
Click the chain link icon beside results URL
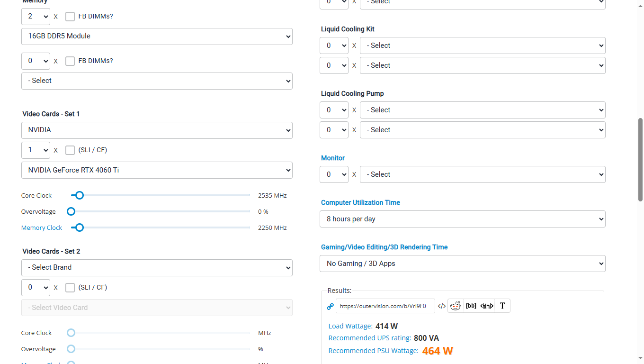[x=331, y=306]
